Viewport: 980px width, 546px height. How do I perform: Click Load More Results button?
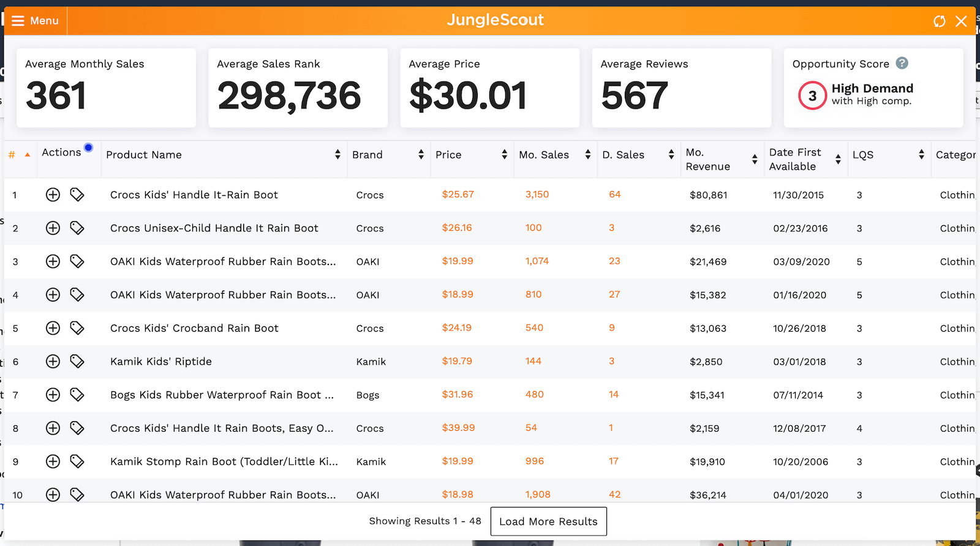click(548, 522)
